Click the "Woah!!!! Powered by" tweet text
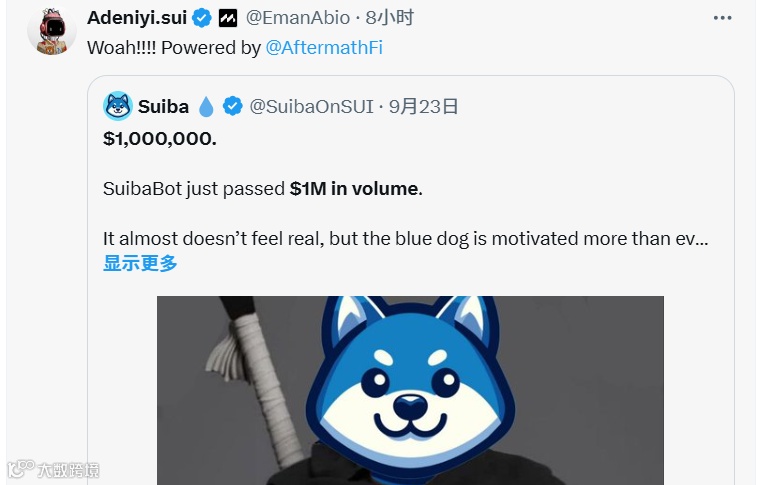This screenshot has height=485, width=757. coord(174,47)
